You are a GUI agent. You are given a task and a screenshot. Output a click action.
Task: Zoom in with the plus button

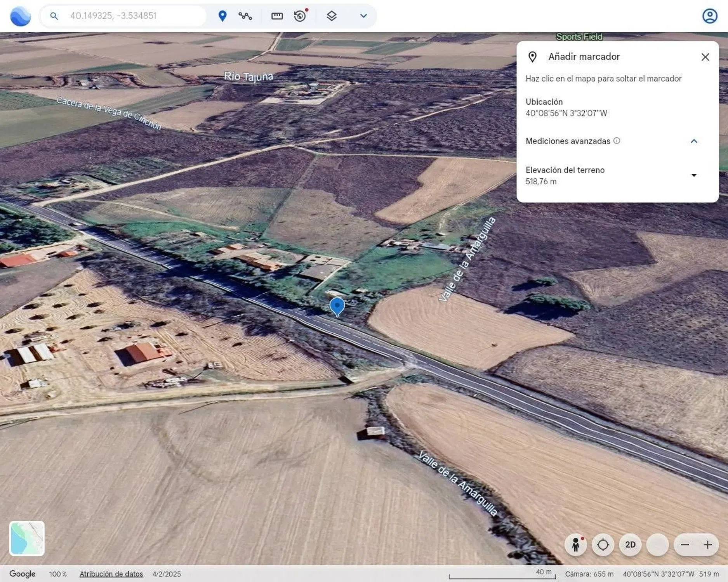[x=707, y=544]
